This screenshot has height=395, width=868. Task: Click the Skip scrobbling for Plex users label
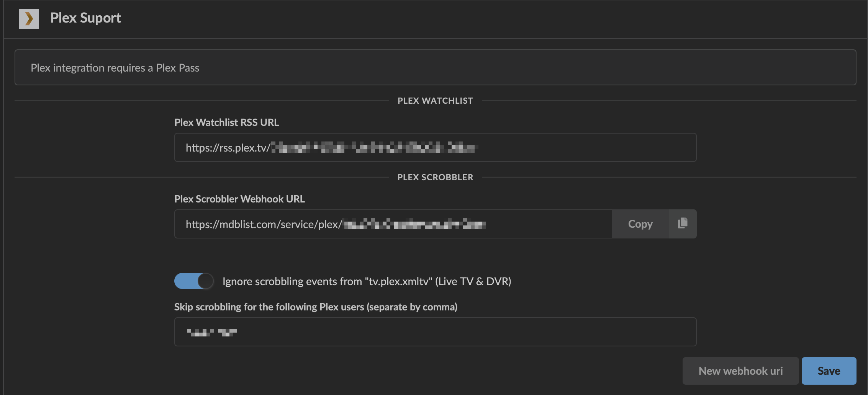(x=316, y=307)
